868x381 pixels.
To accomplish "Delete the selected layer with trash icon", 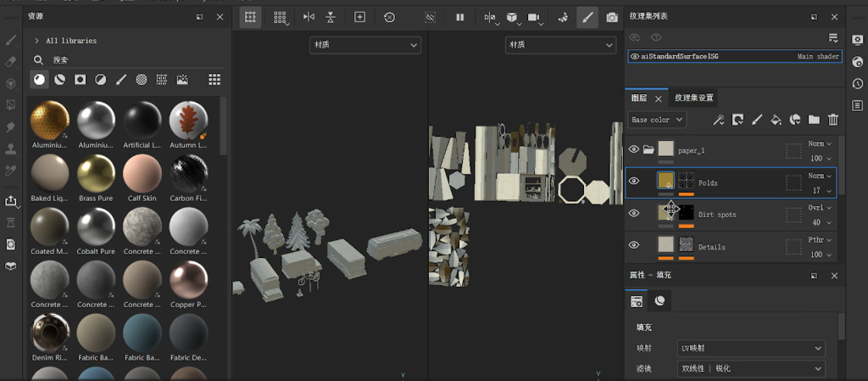I will (x=832, y=120).
